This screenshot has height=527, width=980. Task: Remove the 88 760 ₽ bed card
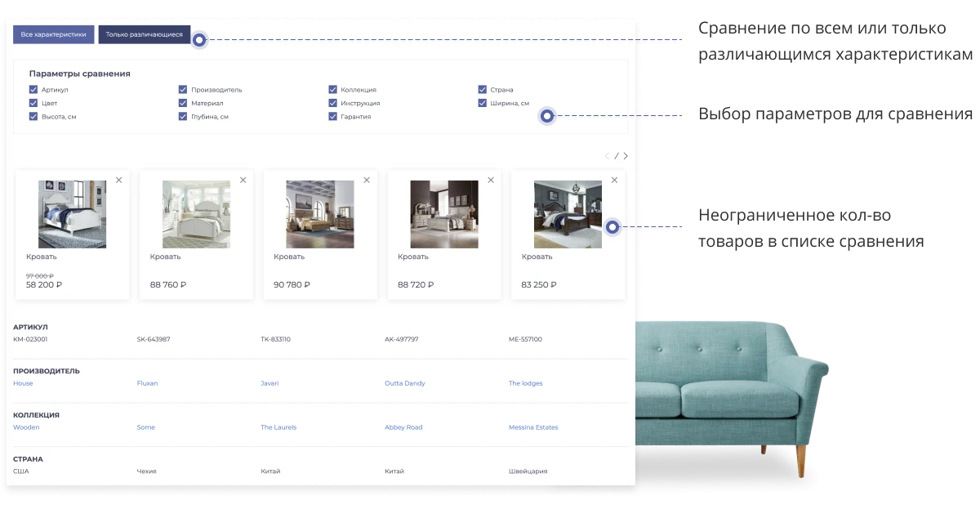243,180
